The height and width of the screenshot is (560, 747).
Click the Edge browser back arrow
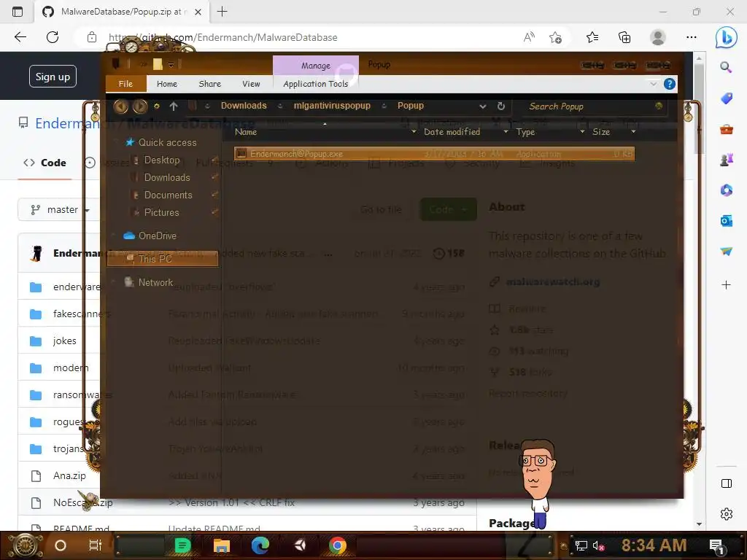point(20,37)
